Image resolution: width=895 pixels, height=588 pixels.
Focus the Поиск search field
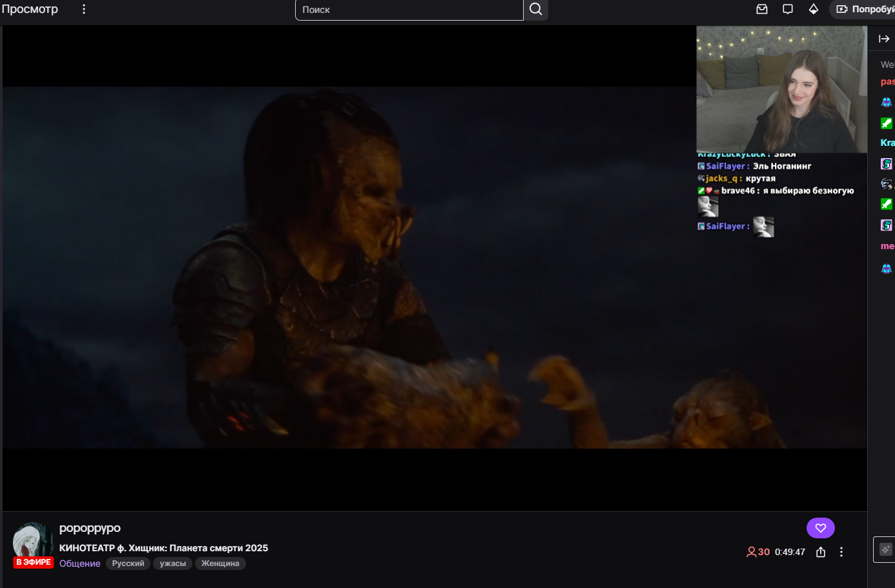tap(409, 10)
